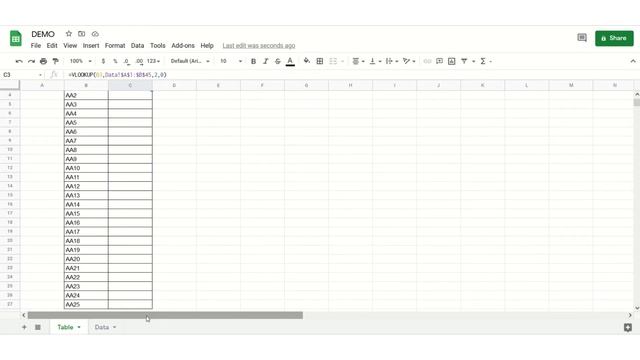The image size is (640, 360).
Task: Click the merge cells icon
Action: (x=333, y=61)
